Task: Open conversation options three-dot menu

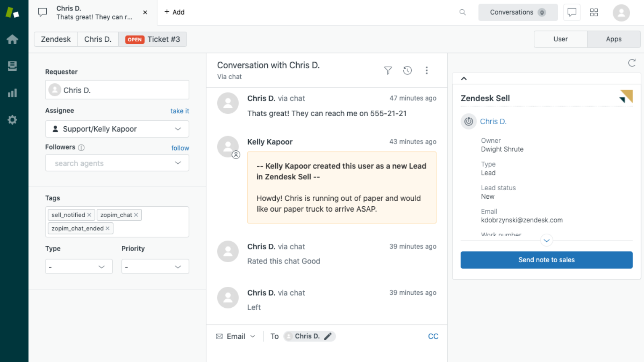Action: click(x=427, y=70)
